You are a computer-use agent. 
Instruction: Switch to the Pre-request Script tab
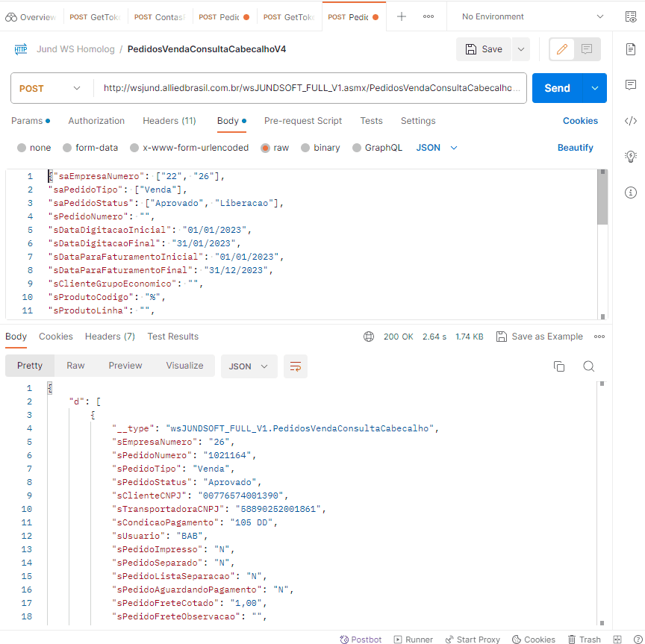[x=302, y=121]
